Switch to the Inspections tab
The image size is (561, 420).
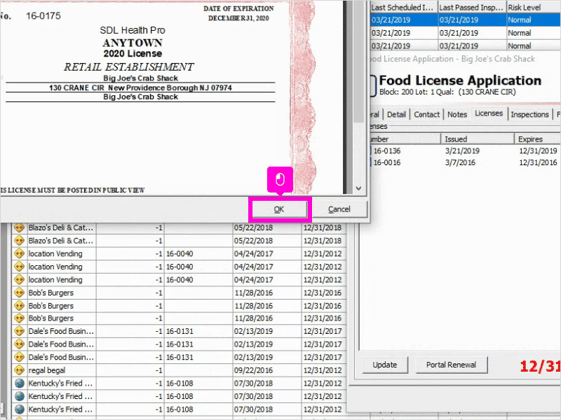coord(530,114)
